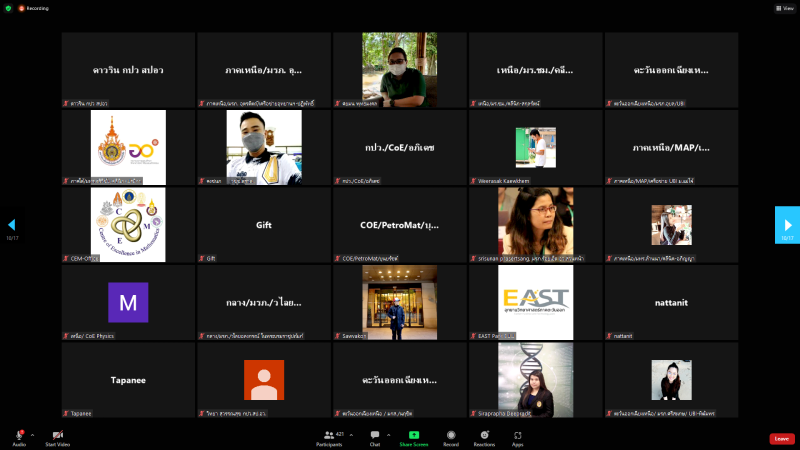Expand the Participants options arrow
The height and width of the screenshot is (450, 800).
coord(354,434)
